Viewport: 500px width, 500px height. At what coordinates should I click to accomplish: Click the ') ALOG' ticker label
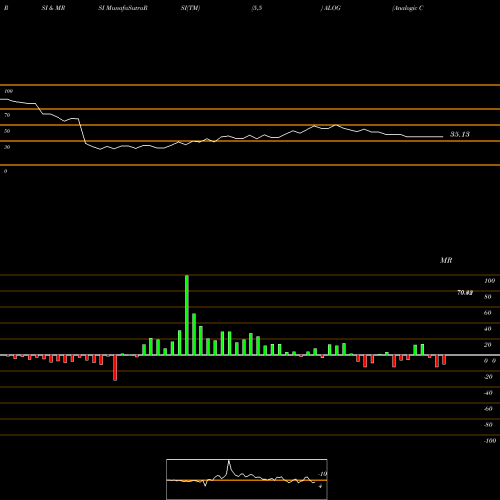click(x=331, y=8)
